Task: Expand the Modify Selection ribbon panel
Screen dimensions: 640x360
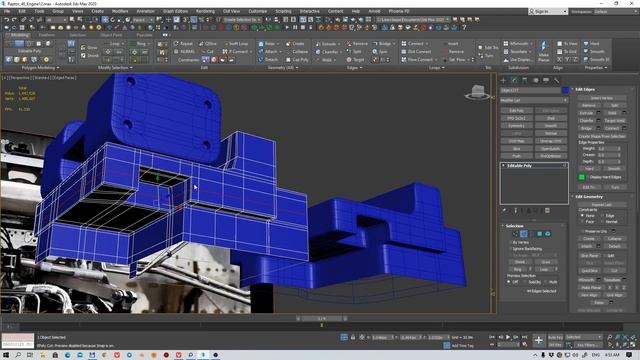Action: pyautogui.click(x=115, y=68)
